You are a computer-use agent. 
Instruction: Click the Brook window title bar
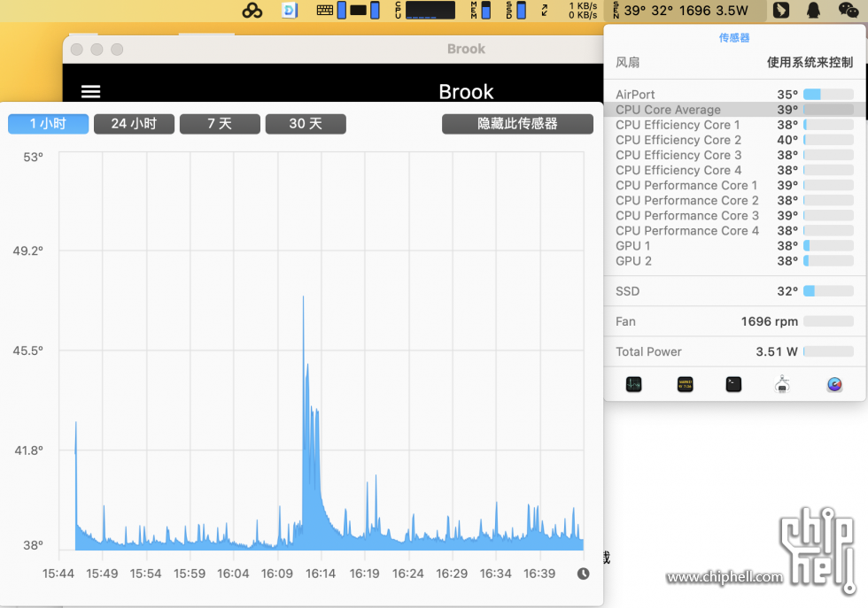point(333,50)
